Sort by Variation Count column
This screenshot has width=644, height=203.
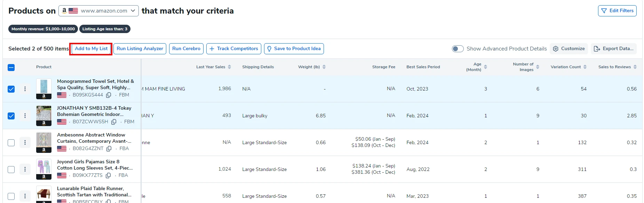pos(585,67)
